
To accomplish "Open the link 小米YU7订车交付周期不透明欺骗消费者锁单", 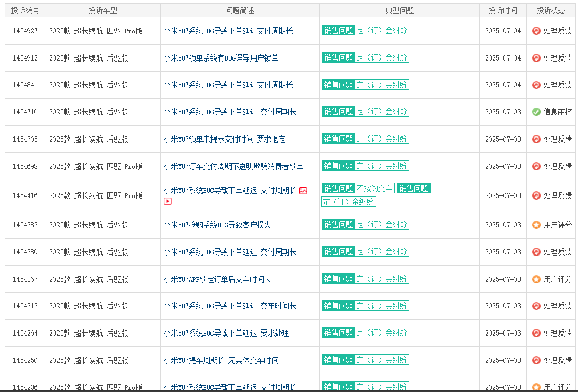I will click(x=234, y=166).
